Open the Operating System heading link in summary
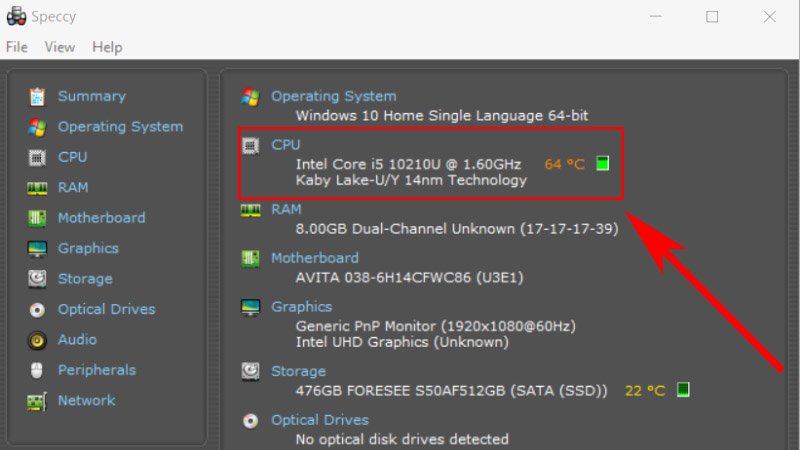The image size is (800, 450). pos(334,96)
